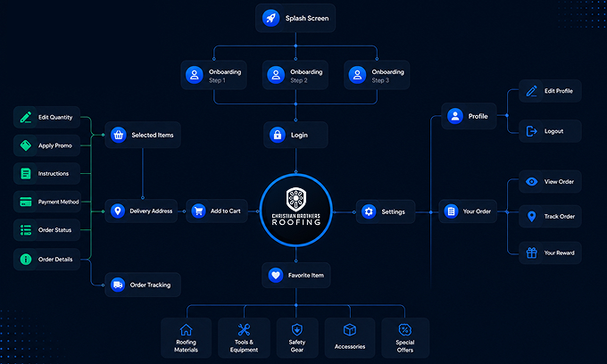Click the Safety Gear text
This screenshot has width=607, height=364.
coord(297,346)
